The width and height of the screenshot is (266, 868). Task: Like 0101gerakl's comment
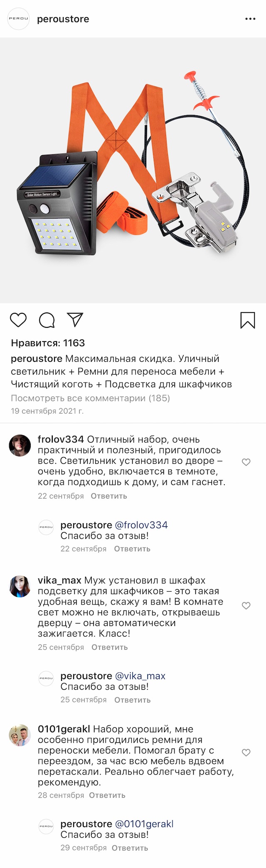click(x=246, y=753)
